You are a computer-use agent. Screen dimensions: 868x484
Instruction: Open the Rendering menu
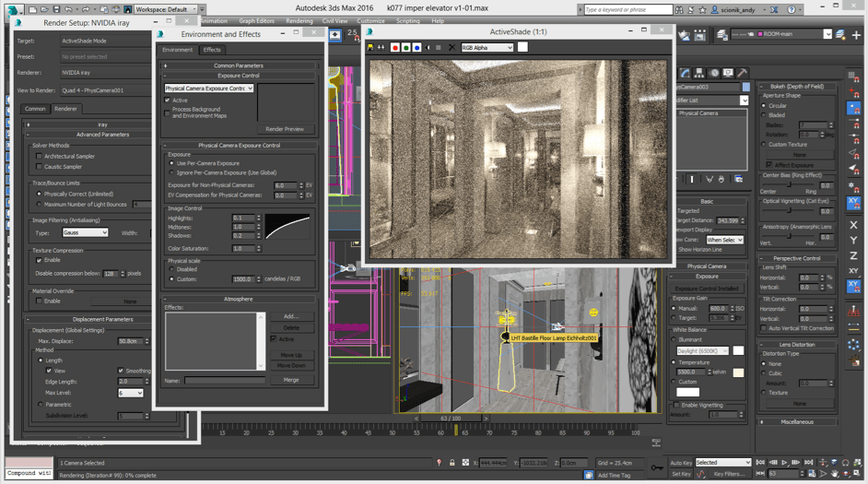(x=299, y=21)
